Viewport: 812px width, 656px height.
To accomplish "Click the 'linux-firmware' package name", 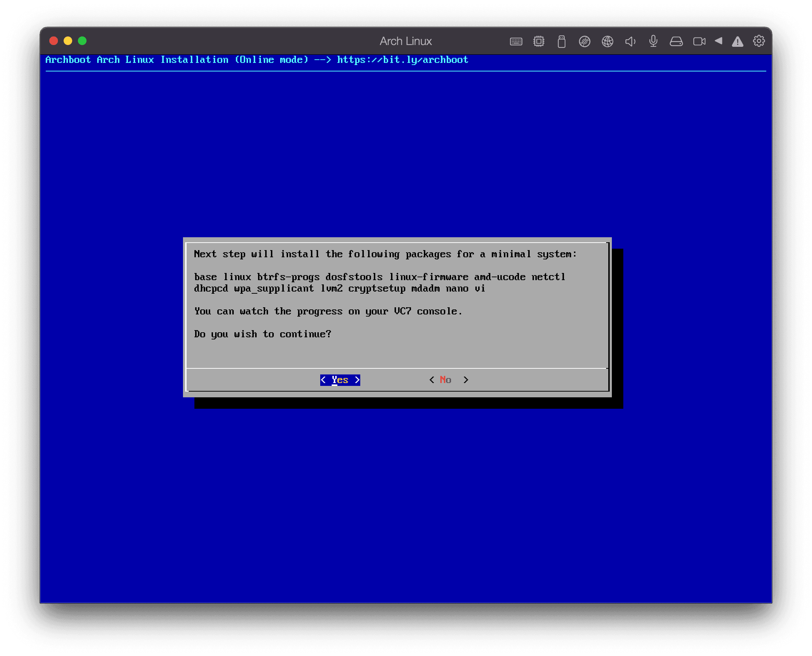I will tap(429, 277).
